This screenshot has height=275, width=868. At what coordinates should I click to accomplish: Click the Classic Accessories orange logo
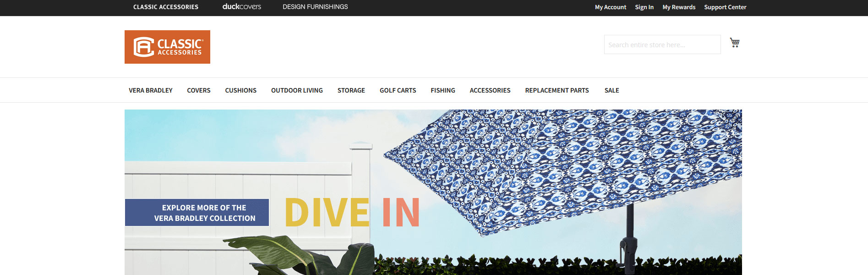coord(167,47)
